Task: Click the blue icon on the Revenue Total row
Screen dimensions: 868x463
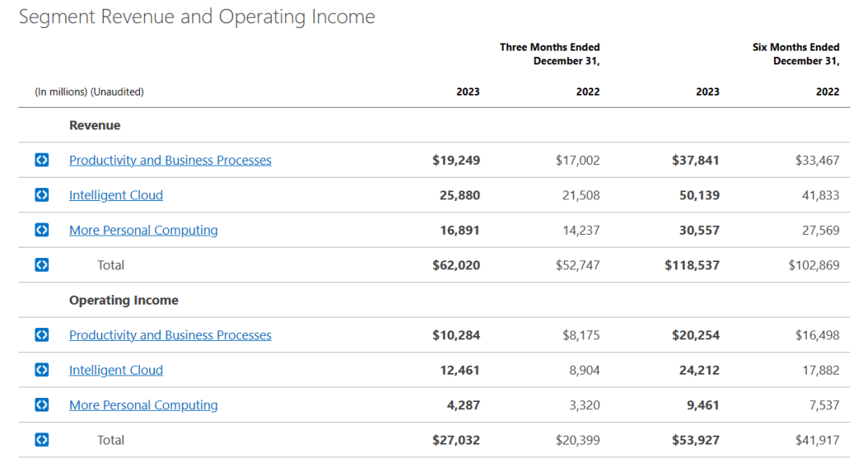Action: (42, 265)
